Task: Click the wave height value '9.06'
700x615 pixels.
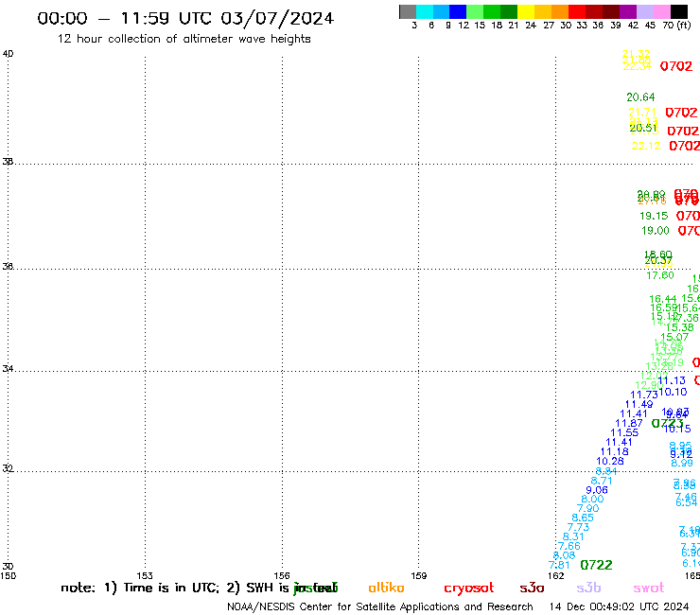Action: 597,490
